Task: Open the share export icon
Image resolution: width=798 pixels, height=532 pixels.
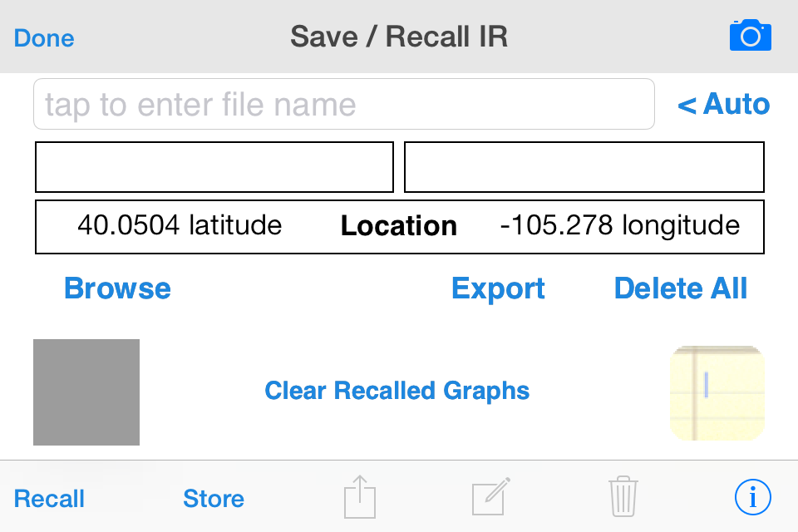Action: [x=360, y=497]
